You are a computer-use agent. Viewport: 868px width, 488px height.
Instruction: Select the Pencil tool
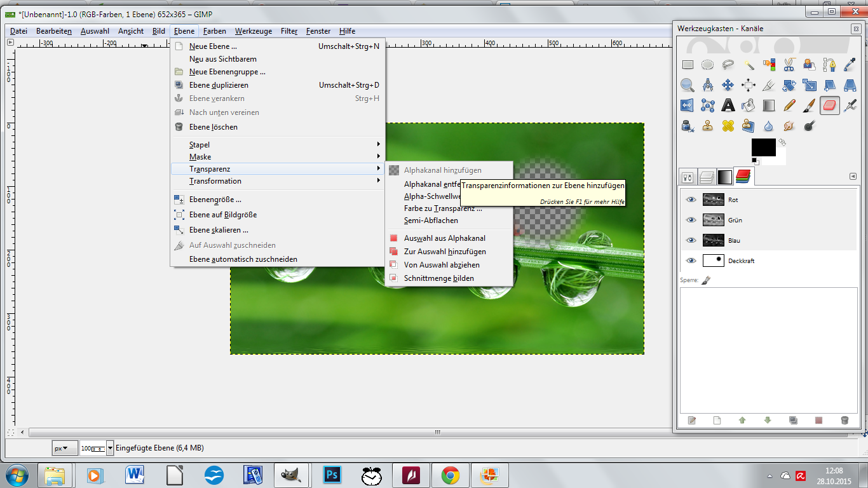pos(789,105)
